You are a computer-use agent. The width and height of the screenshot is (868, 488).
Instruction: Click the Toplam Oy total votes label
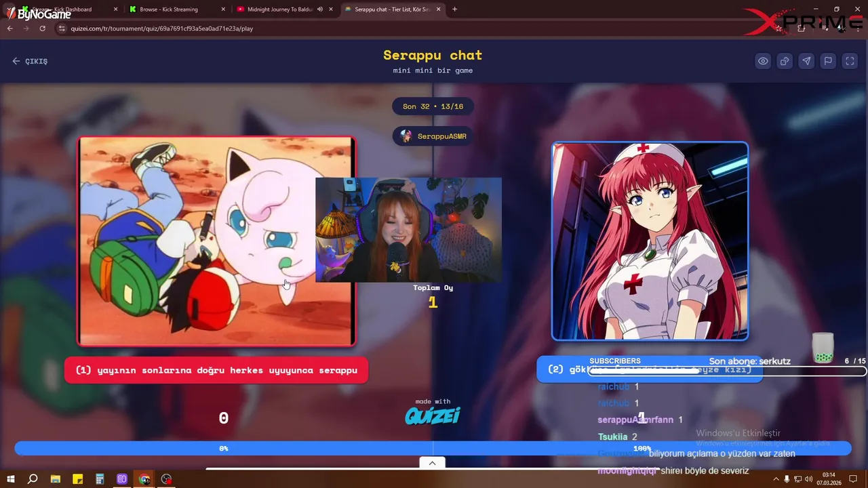click(433, 287)
